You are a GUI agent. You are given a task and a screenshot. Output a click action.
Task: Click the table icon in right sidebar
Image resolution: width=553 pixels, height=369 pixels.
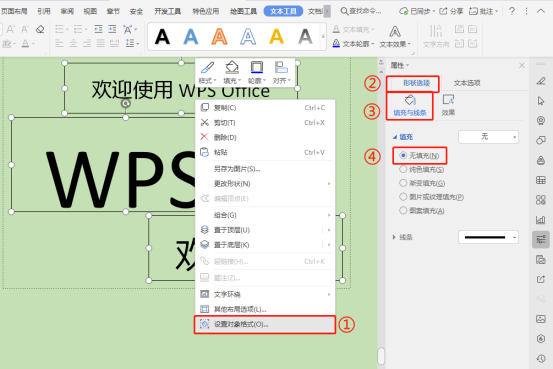tap(541, 180)
